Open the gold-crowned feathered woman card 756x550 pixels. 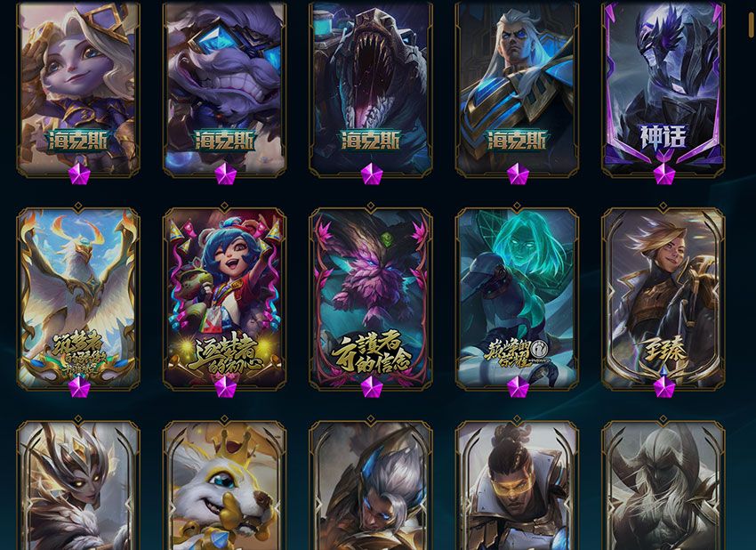pyautogui.click(x=78, y=485)
